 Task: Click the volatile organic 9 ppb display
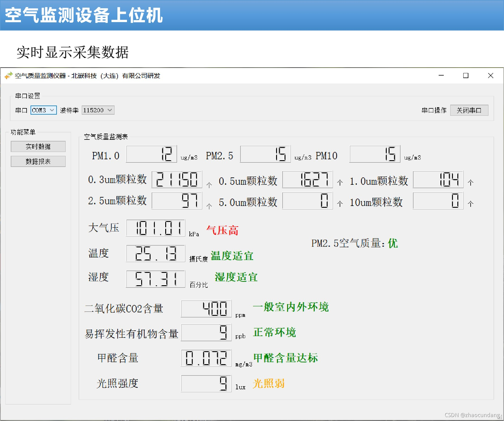[206, 333]
